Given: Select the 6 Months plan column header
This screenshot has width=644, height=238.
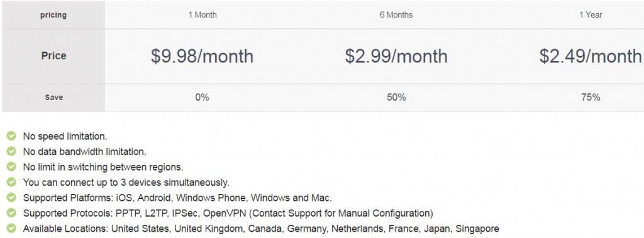Looking at the screenshot, I should click(396, 15).
